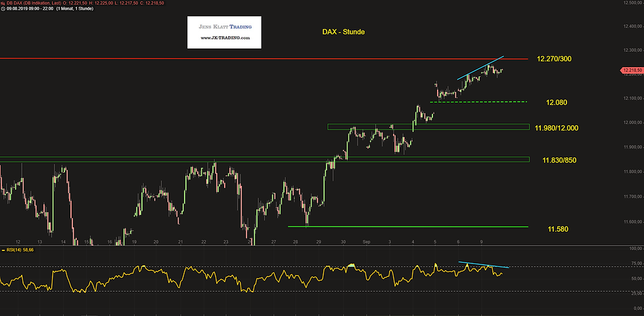The height and width of the screenshot is (316, 644).
Task: Click the Close value C: 12.218,50
Action: [x=151, y=3]
